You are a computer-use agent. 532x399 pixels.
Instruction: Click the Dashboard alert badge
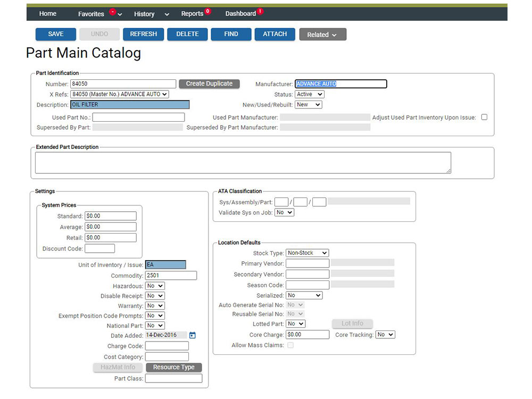click(260, 11)
